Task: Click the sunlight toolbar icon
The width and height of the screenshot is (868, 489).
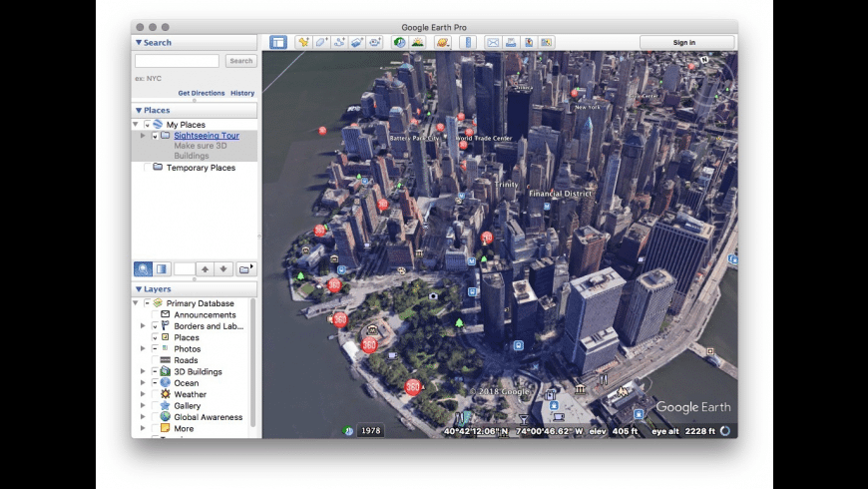Action: (417, 42)
